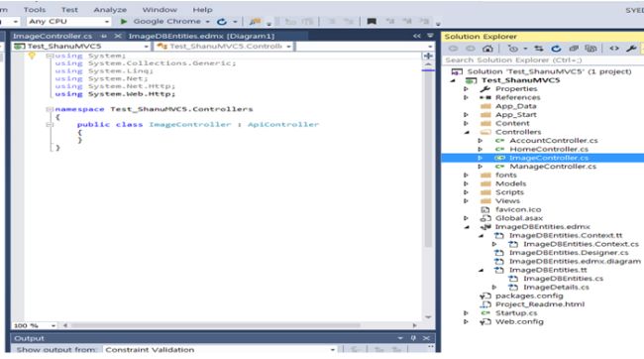
Task: Toggle Show All Files in Solution Explorer
Action: [590, 49]
